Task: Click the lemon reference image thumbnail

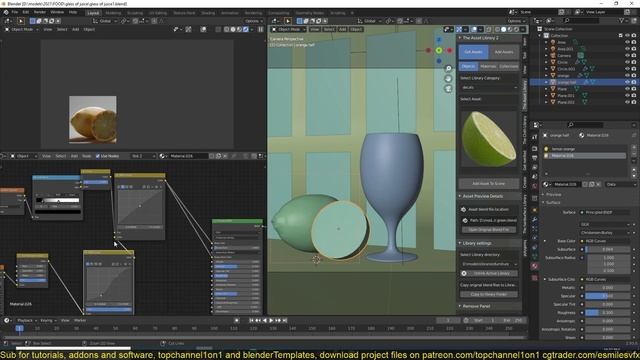Action: [93, 120]
